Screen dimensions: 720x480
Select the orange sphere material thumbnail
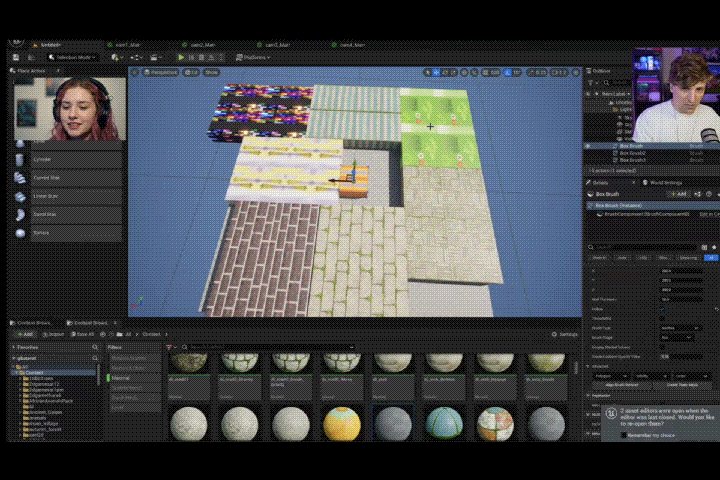coord(342,422)
